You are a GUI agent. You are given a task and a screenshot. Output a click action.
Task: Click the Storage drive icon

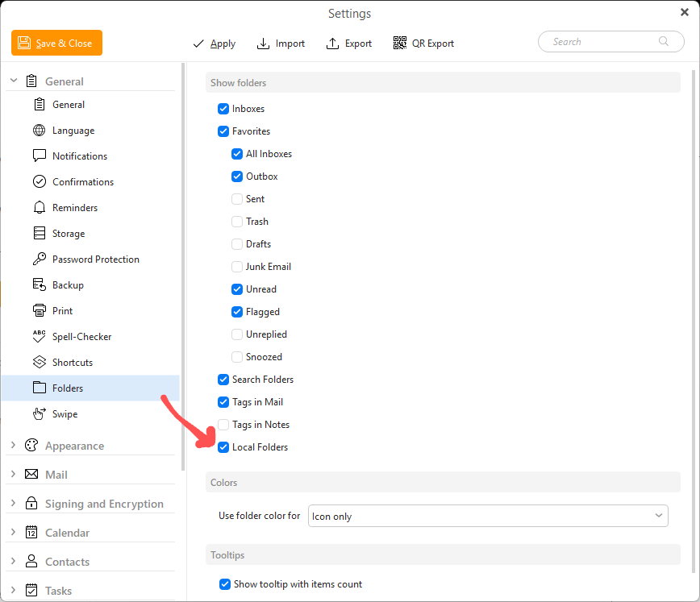tap(40, 233)
